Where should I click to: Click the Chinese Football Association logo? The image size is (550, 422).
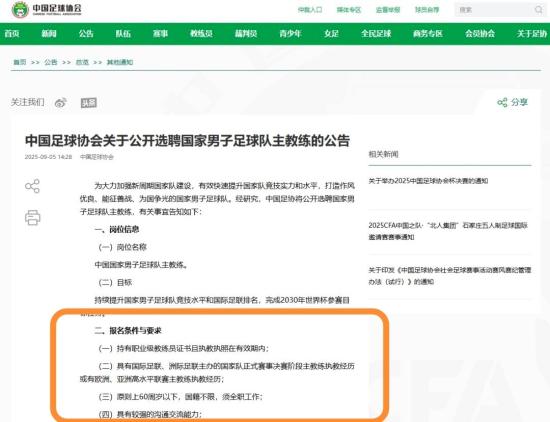[x=46, y=9]
